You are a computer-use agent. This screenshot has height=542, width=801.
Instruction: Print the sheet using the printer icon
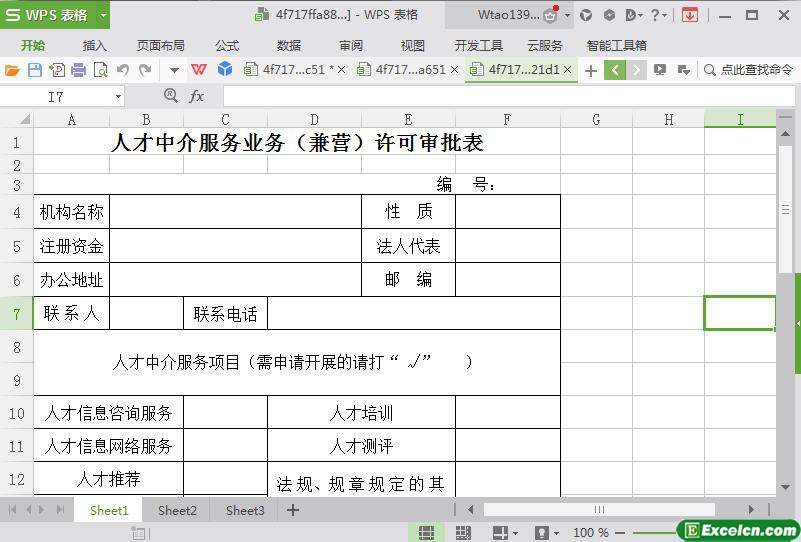coord(79,70)
